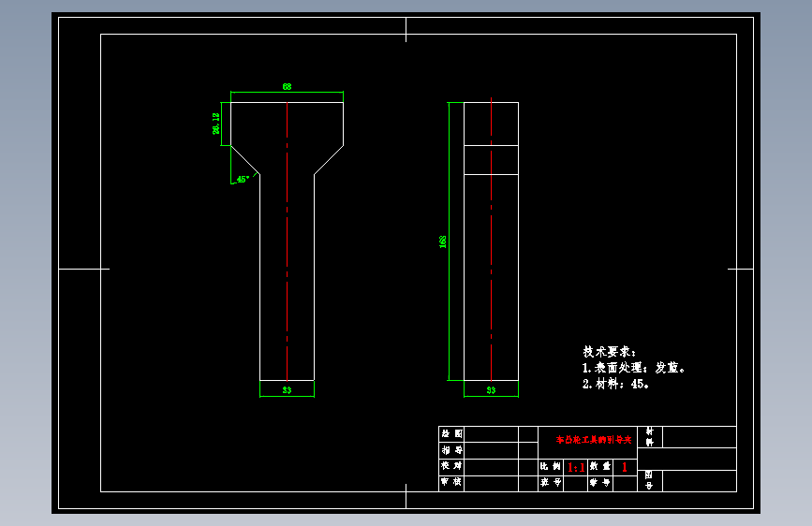Click the 数量 label in title block
The height and width of the screenshot is (526, 812).
pos(600,466)
